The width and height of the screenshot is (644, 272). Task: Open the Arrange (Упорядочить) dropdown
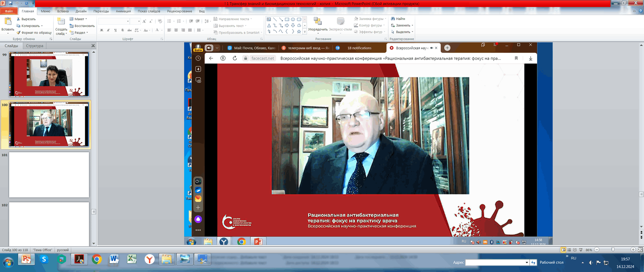pos(318,25)
